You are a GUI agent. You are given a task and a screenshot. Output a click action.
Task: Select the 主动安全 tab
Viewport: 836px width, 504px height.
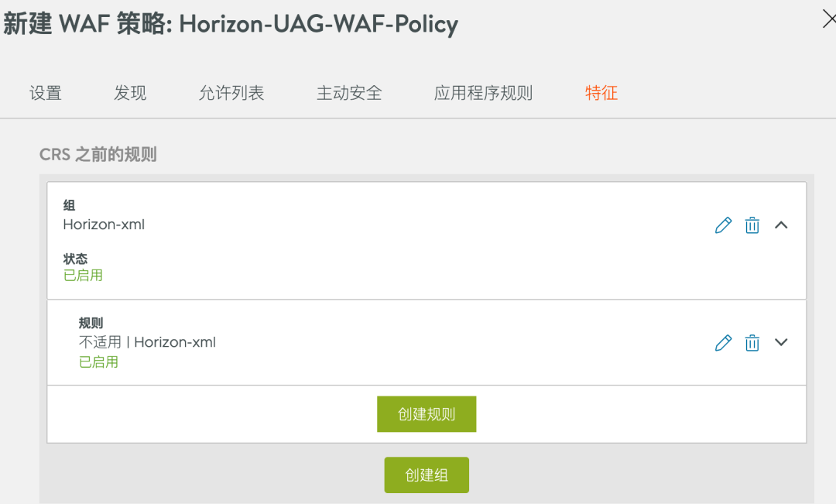pos(349,94)
